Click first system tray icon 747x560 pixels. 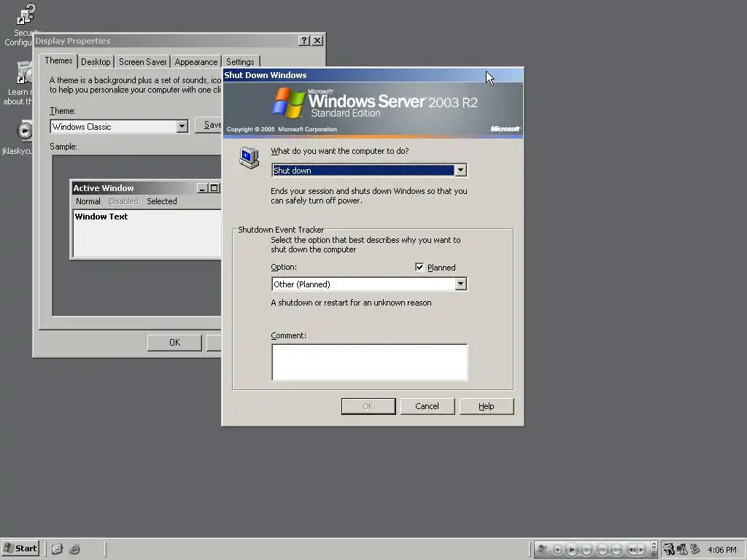point(669,549)
